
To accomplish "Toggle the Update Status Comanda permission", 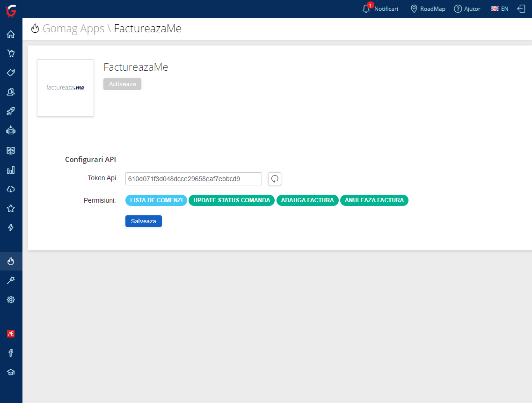I will coord(232,200).
